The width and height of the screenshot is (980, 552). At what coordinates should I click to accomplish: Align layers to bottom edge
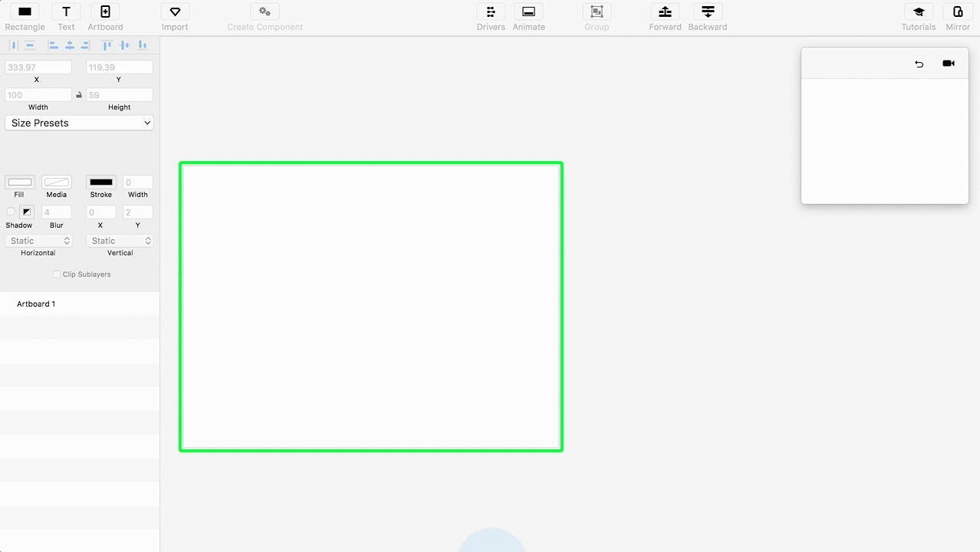(x=142, y=46)
